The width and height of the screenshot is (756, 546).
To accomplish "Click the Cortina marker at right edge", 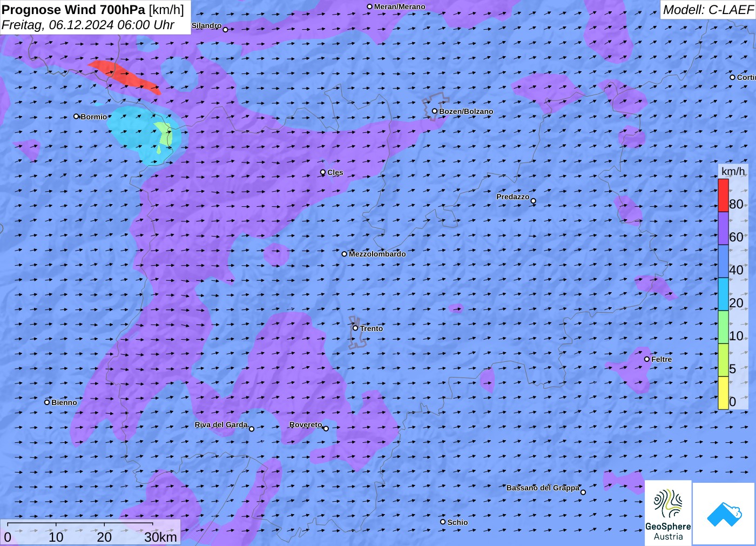I will coord(732,77).
